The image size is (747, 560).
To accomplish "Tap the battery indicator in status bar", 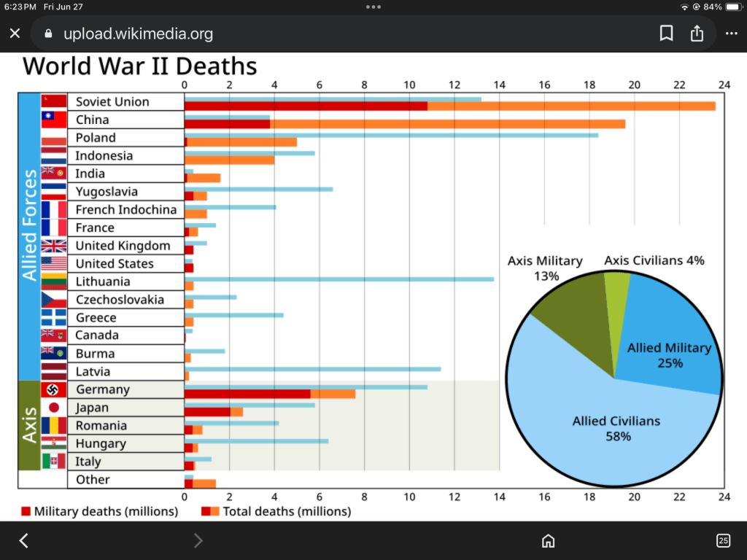I will tap(732, 7).
